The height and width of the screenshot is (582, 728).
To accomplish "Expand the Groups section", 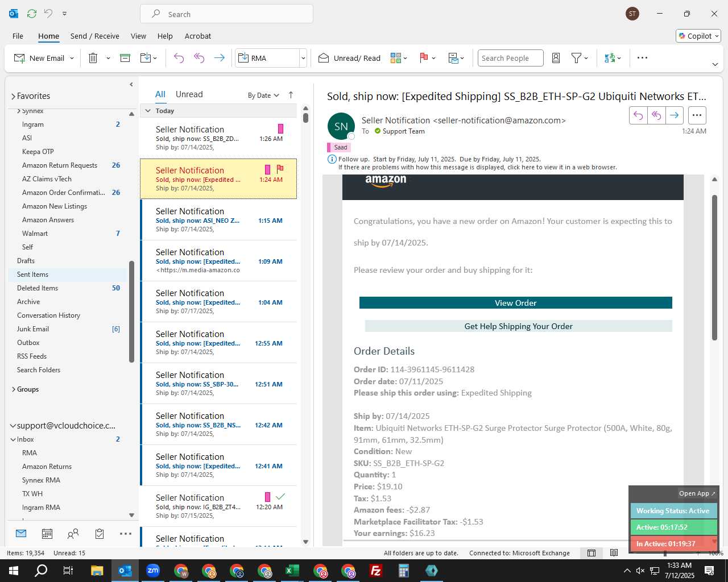I will [x=13, y=389].
